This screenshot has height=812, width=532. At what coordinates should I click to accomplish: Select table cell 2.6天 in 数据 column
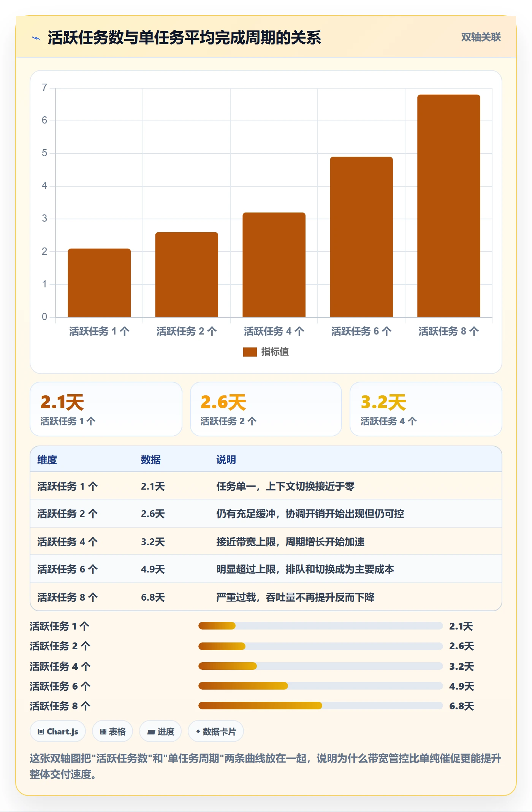[x=153, y=514]
